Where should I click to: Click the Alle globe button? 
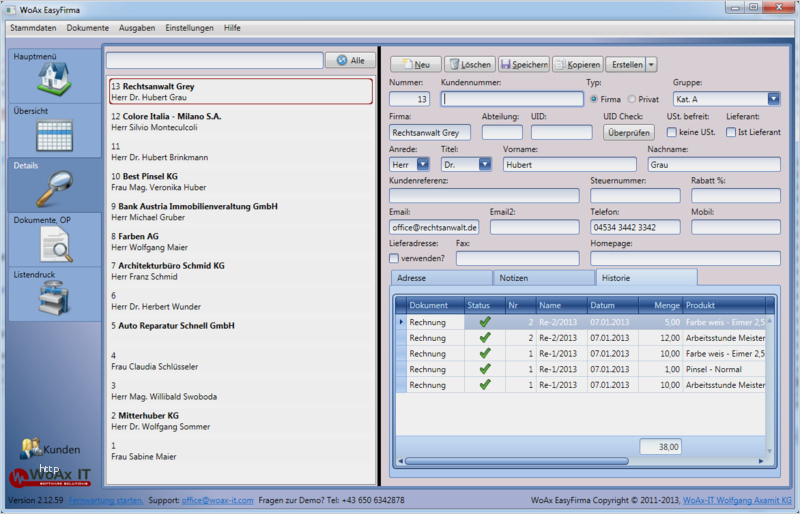click(351, 60)
